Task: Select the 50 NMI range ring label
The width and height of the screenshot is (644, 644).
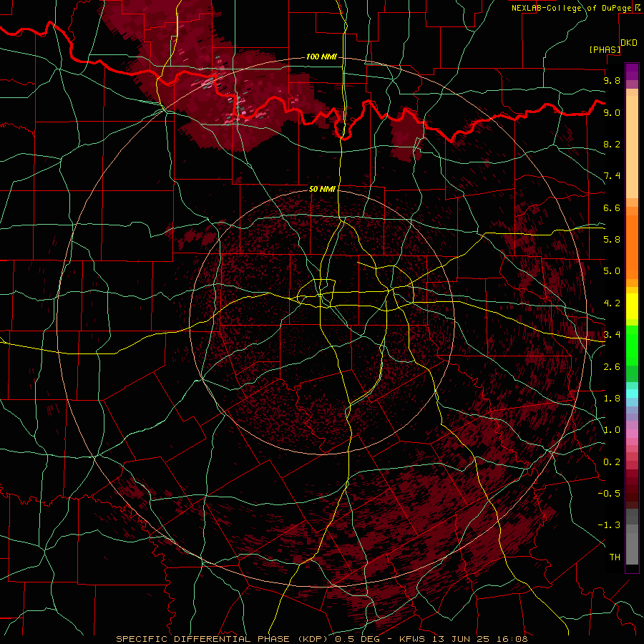Action: (322, 189)
